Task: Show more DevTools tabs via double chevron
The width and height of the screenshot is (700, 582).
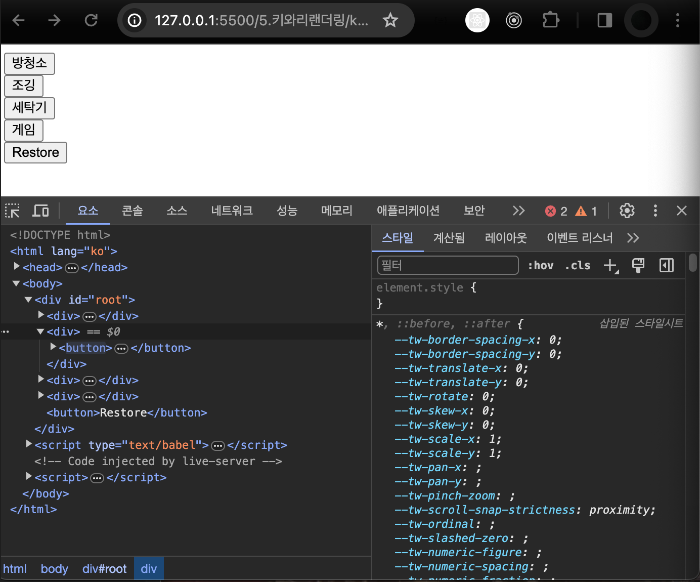Action: click(518, 211)
